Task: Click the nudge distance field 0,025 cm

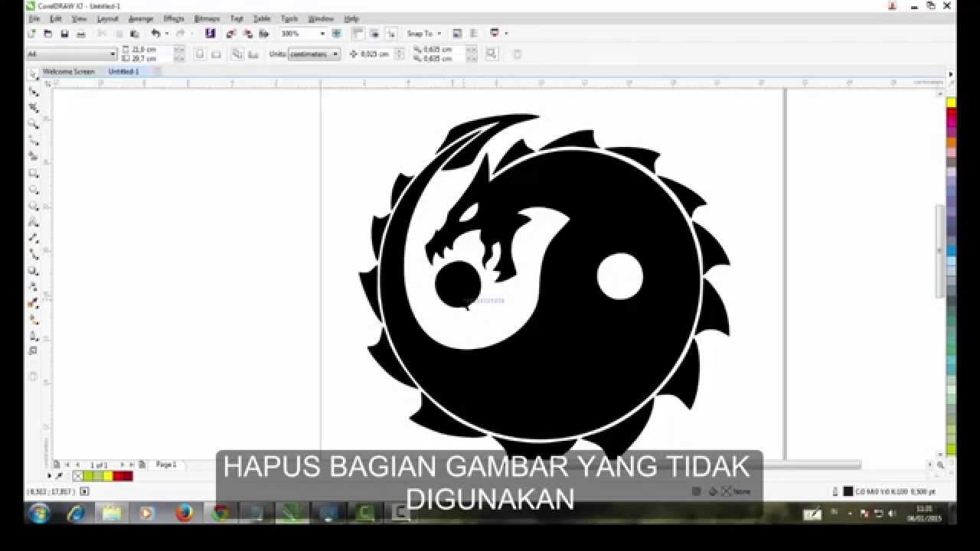Action: (375, 54)
